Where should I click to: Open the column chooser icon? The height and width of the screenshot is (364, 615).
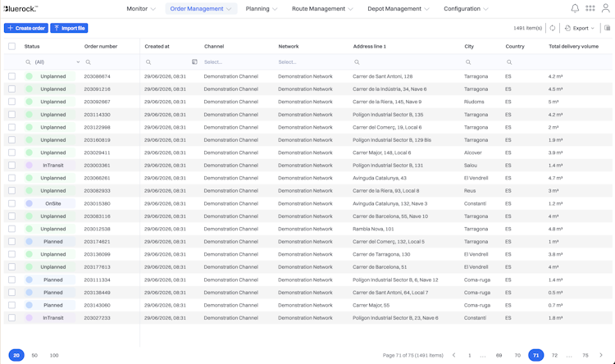607,28
